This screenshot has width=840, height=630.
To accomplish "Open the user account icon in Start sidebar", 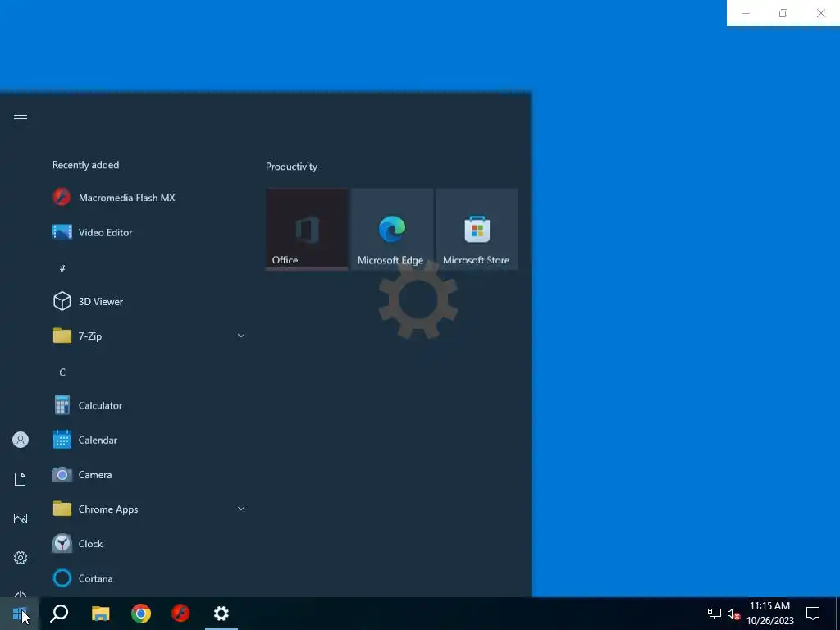I will 21,440.
